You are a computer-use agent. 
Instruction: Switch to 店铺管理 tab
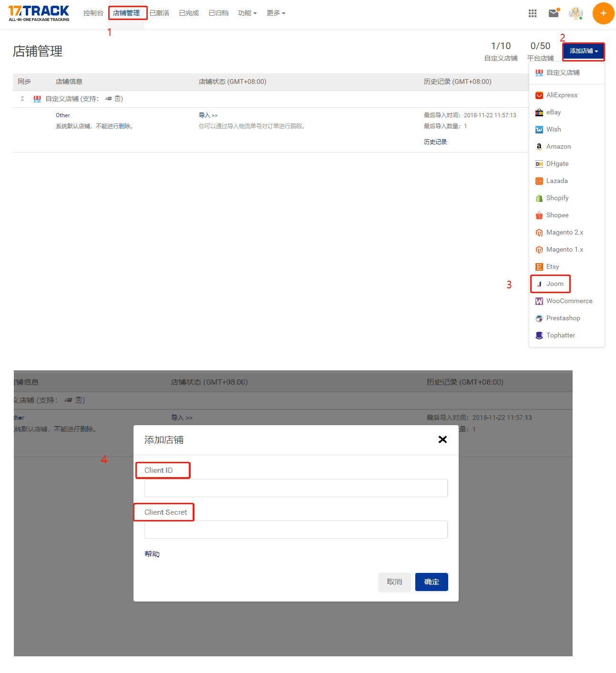[x=126, y=13]
